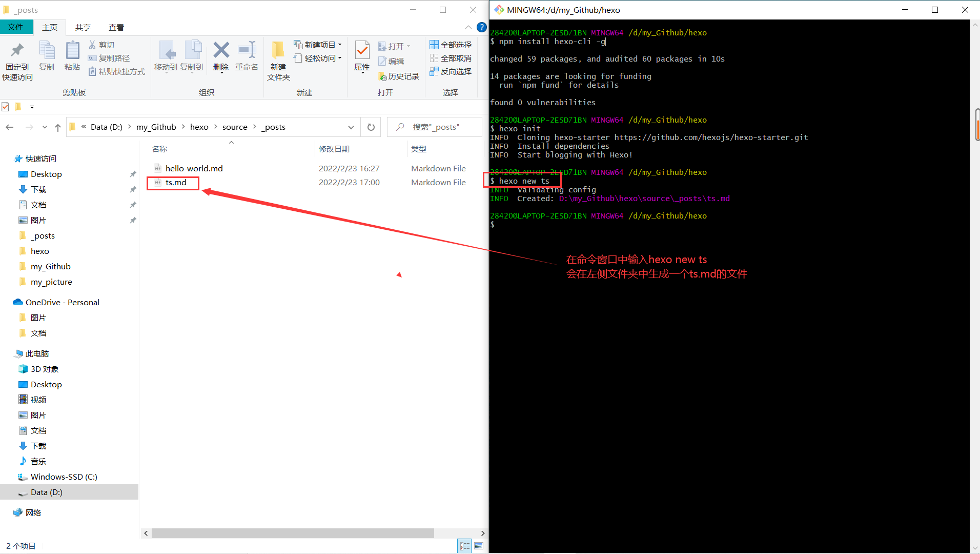This screenshot has width=980, height=554.
Task: Click Cut (剪切) scissors icon
Action: tap(92, 45)
